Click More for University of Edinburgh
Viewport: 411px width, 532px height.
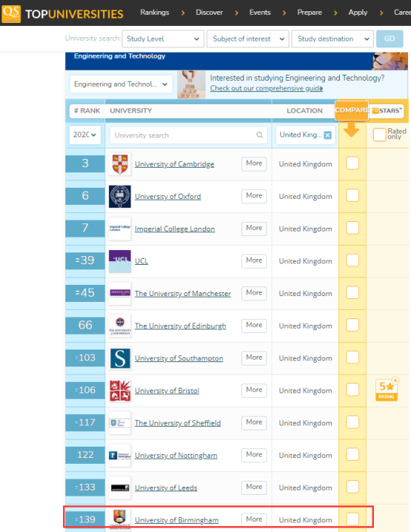[254, 326]
